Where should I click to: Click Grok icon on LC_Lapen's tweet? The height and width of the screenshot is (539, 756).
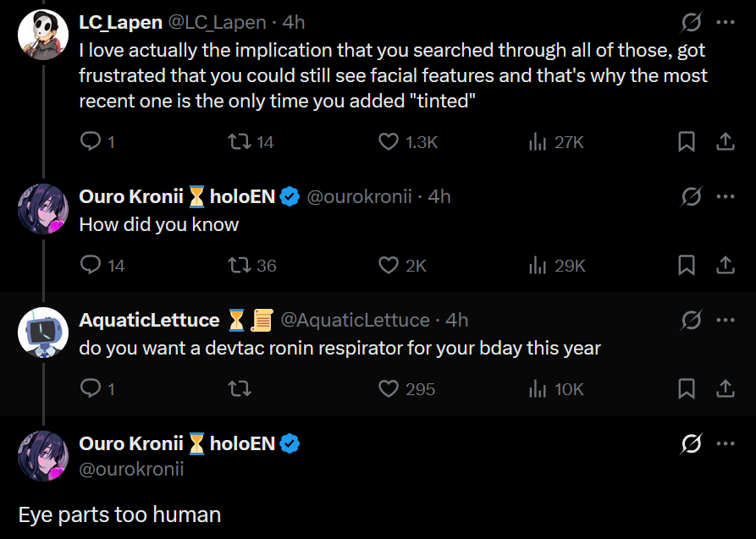point(692,22)
